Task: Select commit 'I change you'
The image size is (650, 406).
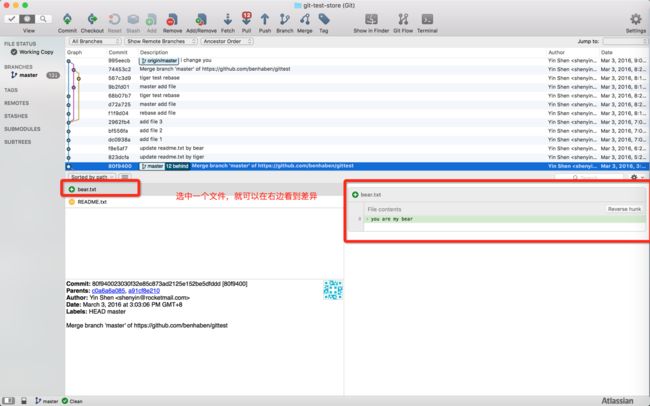Action: [x=357, y=61]
